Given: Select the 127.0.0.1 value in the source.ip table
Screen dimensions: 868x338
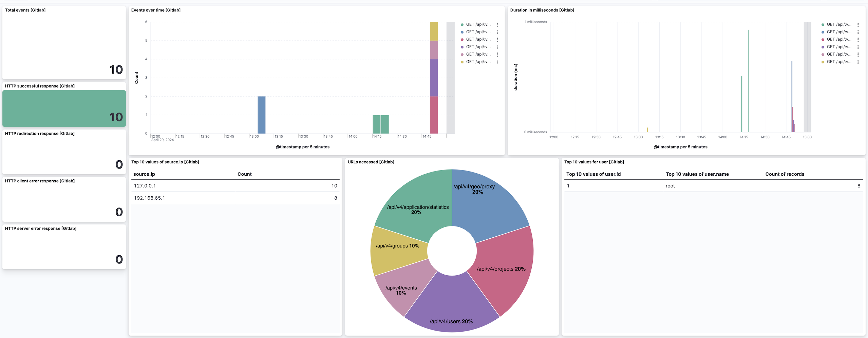Looking at the screenshot, I should click(x=145, y=185).
